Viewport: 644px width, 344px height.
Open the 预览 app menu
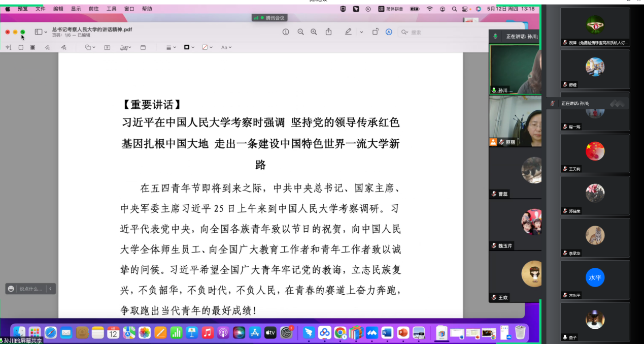pyautogui.click(x=23, y=9)
